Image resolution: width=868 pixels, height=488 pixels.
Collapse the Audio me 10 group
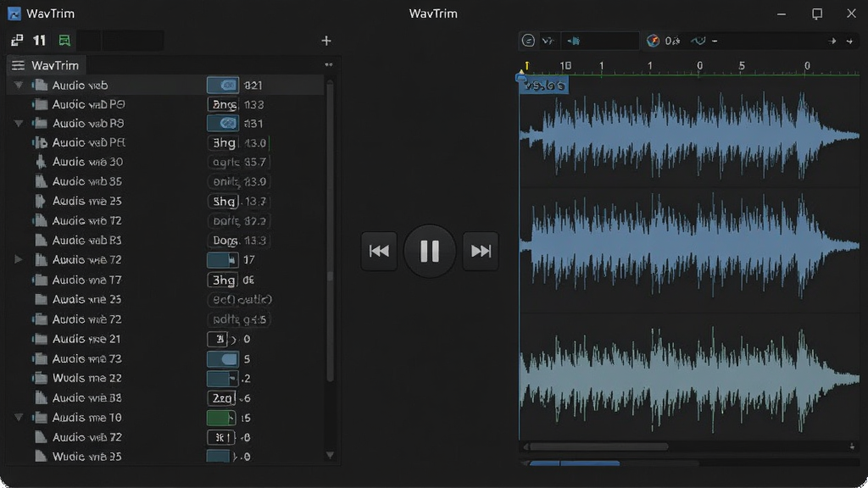tap(19, 418)
